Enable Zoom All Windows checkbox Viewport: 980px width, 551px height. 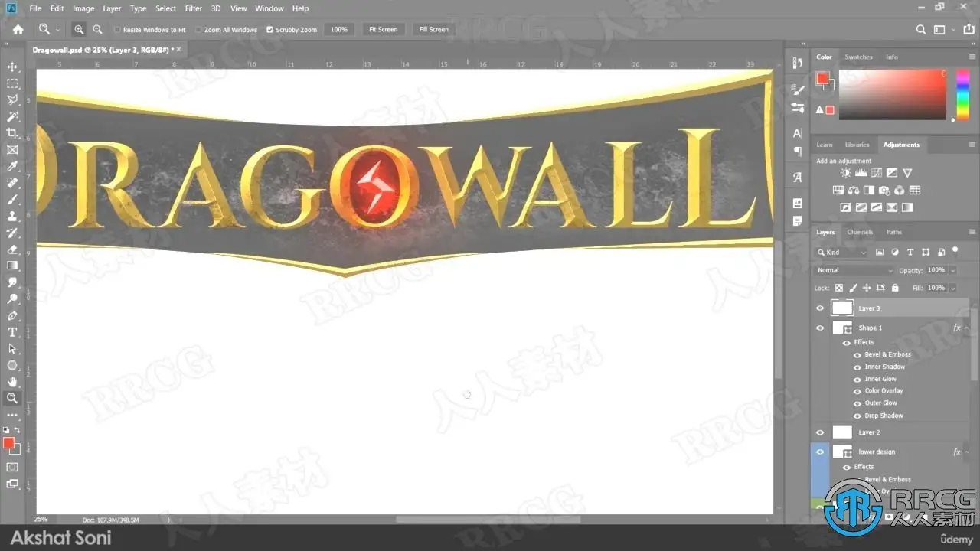pyautogui.click(x=198, y=30)
